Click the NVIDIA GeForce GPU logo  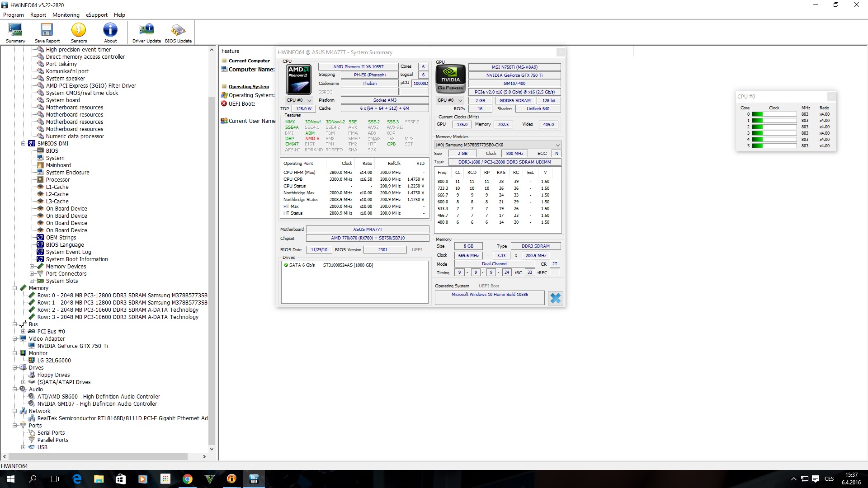pyautogui.click(x=450, y=79)
